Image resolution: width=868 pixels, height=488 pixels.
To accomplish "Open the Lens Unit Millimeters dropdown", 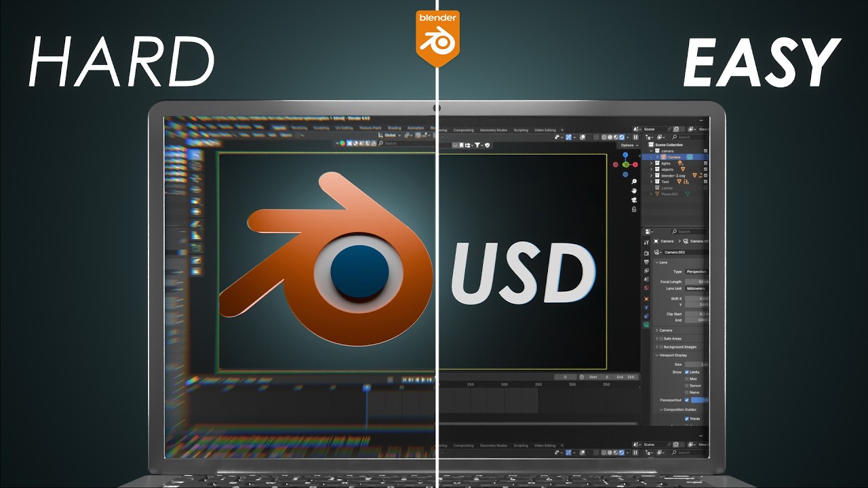I will [x=696, y=288].
